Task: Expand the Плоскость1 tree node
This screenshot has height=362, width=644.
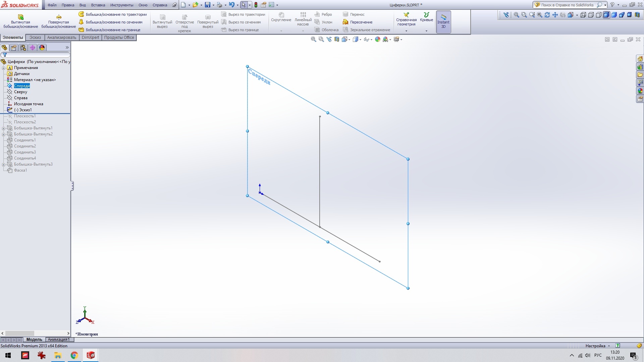Action: 4,116
